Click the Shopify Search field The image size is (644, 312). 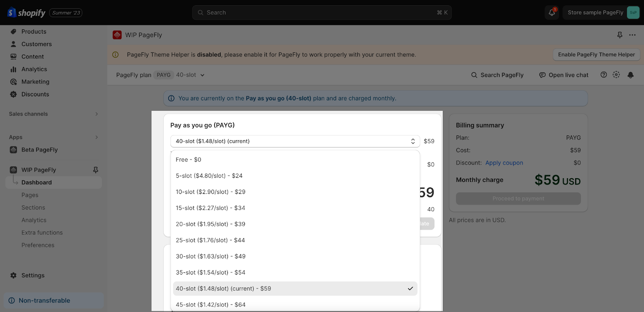(x=322, y=12)
